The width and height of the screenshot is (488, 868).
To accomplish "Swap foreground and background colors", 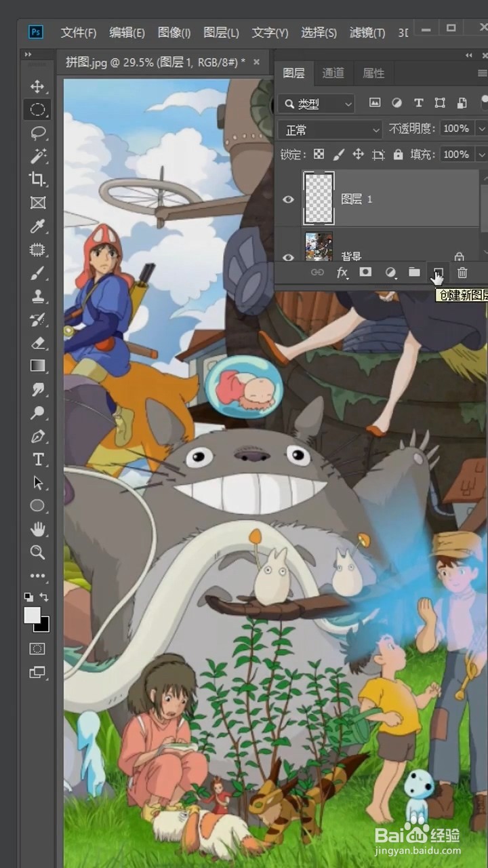I will pos(44,597).
